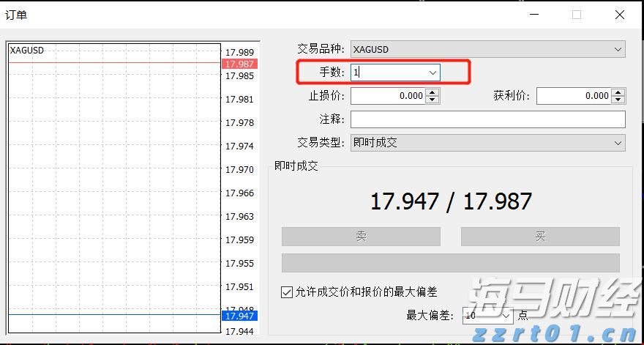Focus the 获利价 take profit input
The height and width of the screenshot is (345, 644).
coord(574,96)
